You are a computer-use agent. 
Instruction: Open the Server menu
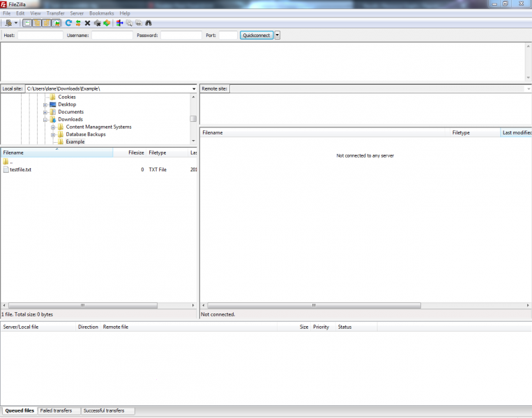(77, 13)
